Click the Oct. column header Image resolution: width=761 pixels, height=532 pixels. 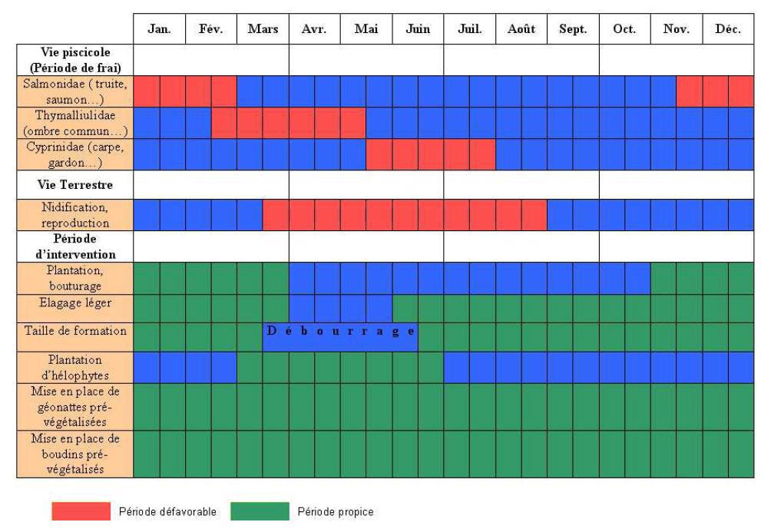point(624,30)
